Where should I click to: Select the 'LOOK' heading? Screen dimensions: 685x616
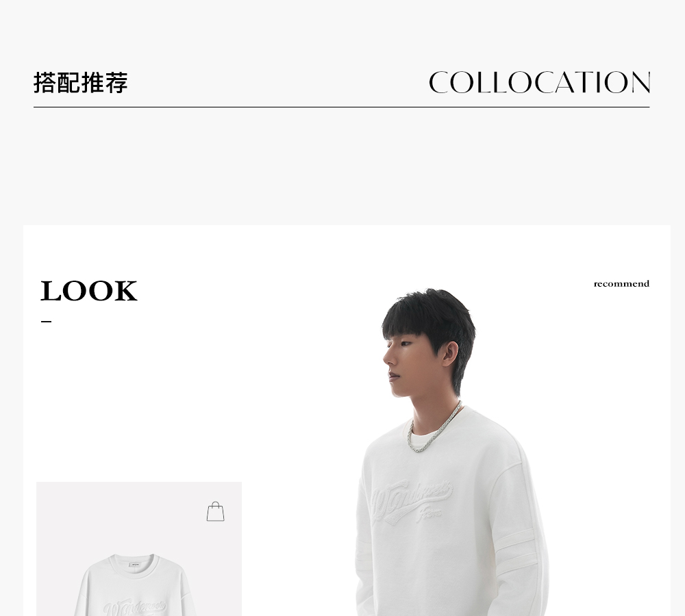89,291
